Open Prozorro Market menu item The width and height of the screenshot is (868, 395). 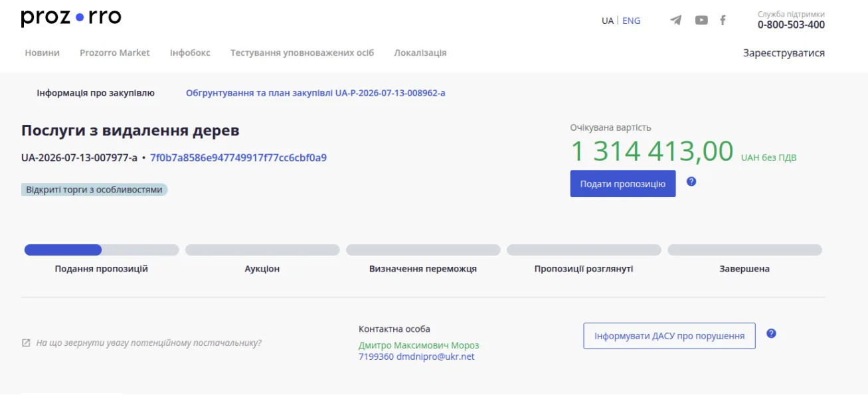coord(115,52)
